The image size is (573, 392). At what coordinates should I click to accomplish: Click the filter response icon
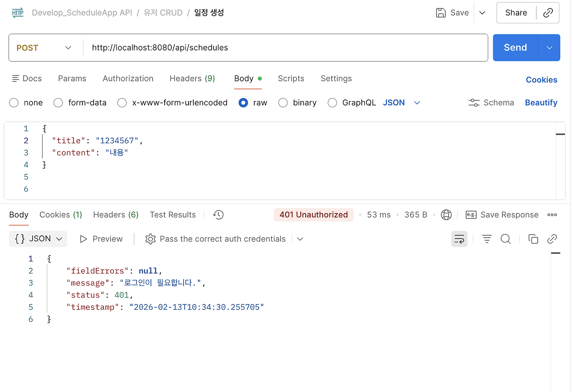tap(487, 239)
